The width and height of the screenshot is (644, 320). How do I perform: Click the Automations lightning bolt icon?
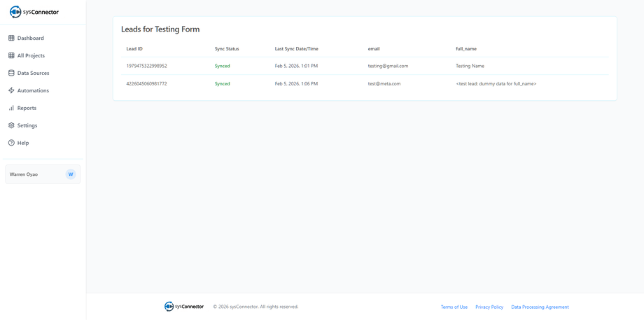(11, 90)
